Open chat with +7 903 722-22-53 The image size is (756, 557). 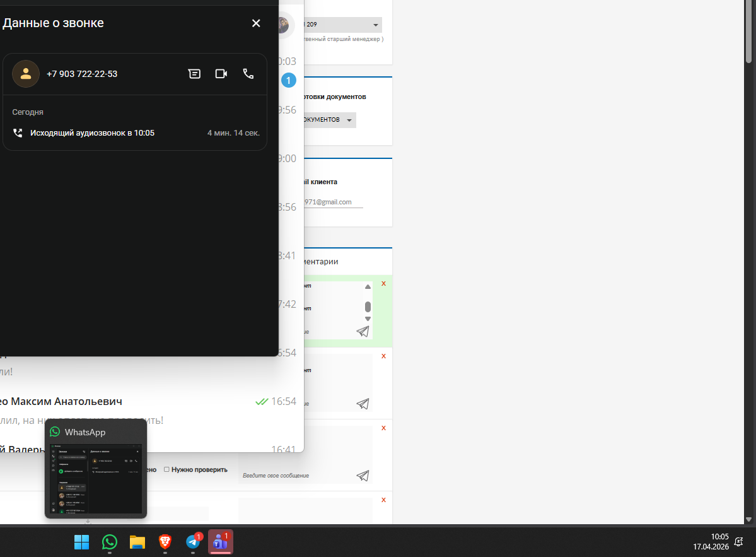click(194, 74)
